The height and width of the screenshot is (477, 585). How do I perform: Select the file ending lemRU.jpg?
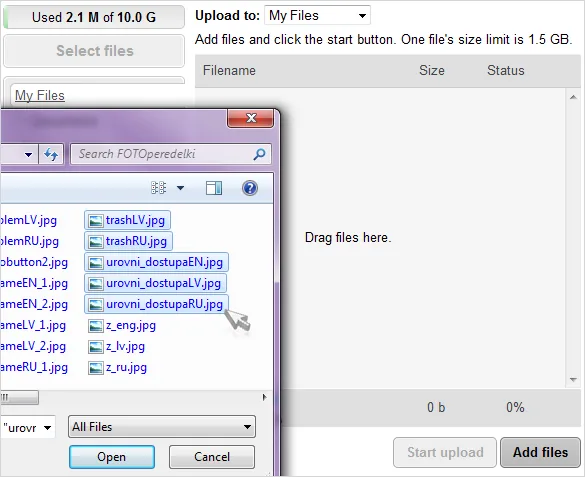pos(29,241)
